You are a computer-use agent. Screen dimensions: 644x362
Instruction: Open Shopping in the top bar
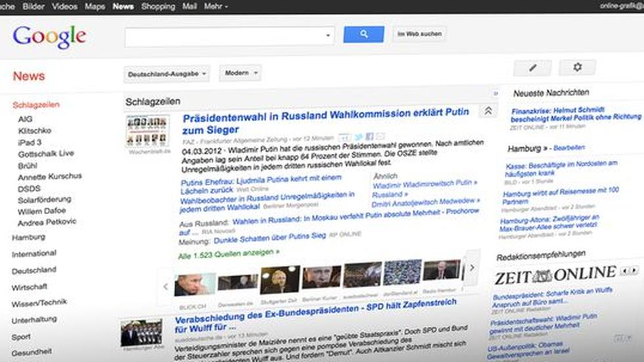158,7
